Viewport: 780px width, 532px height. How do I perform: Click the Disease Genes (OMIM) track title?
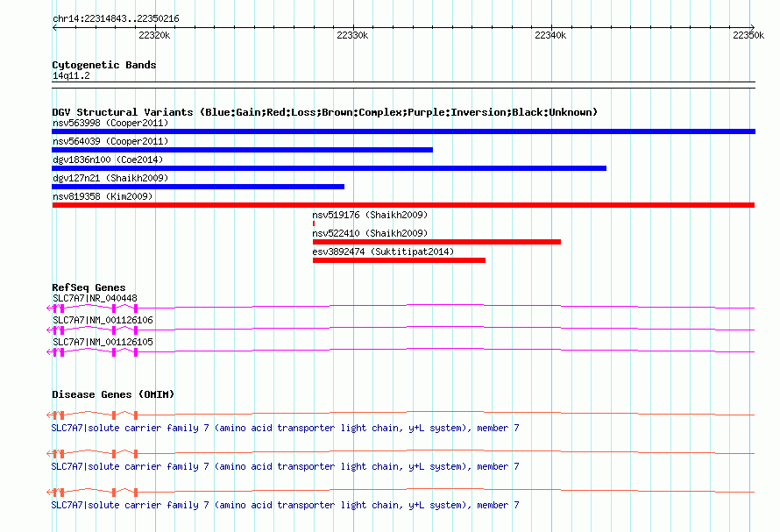tap(113, 394)
